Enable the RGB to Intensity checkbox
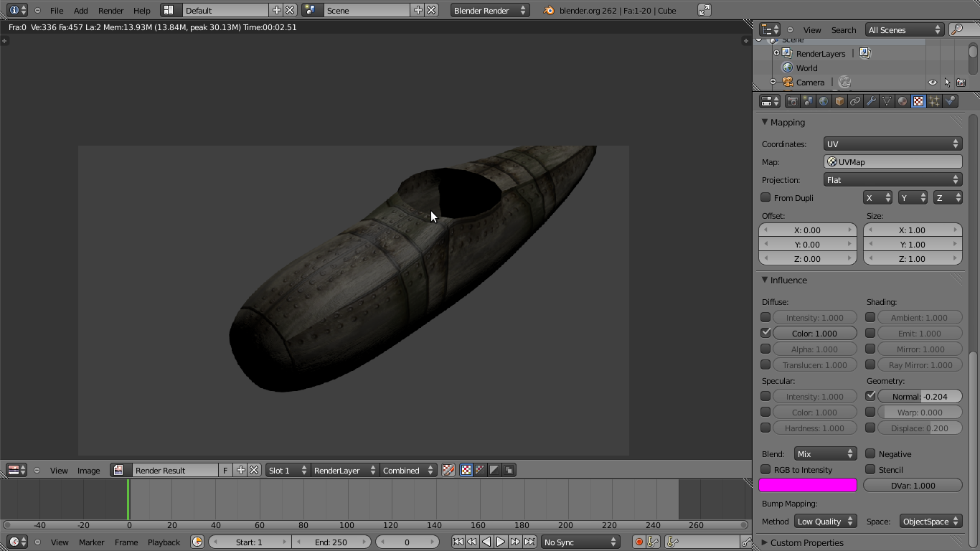This screenshot has width=980, height=551. coord(765,469)
